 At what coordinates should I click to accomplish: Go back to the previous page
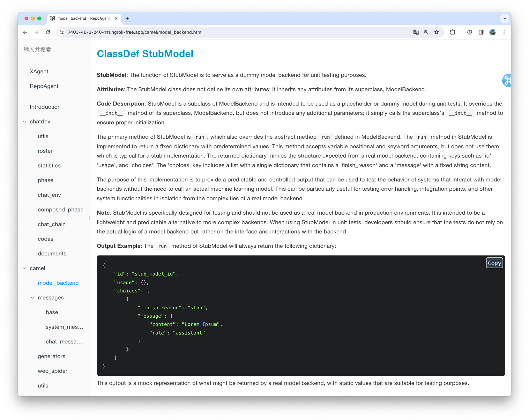(25, 32)
